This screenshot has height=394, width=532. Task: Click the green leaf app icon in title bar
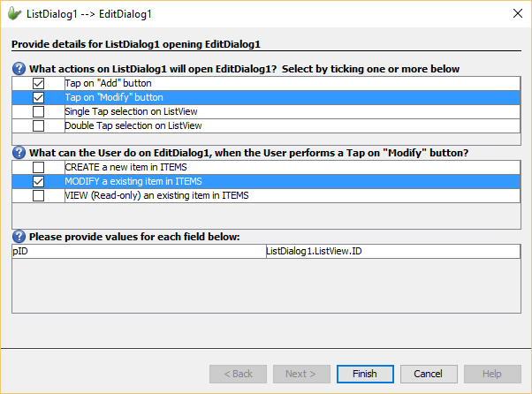pyautogui.click(x=14, y=13)
